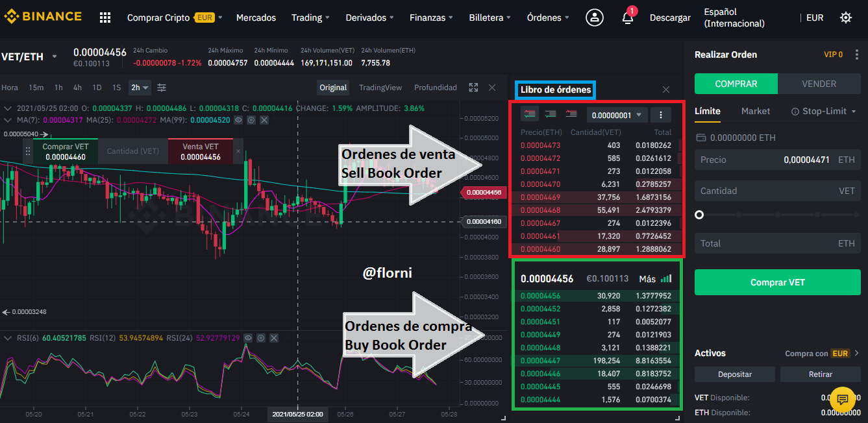The height and width of the screenshot is (423, 868).
Task: Open chart indicator settings sliders icon
Action: [162, 87]
